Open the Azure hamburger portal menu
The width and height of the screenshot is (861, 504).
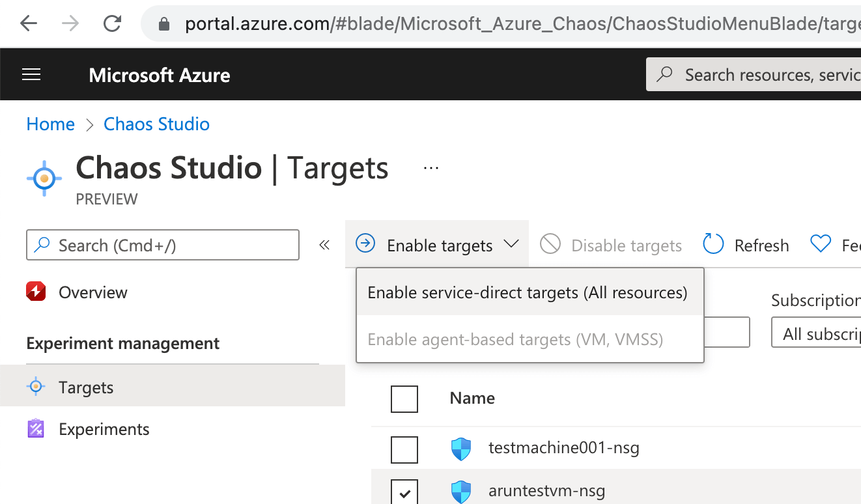31,75
